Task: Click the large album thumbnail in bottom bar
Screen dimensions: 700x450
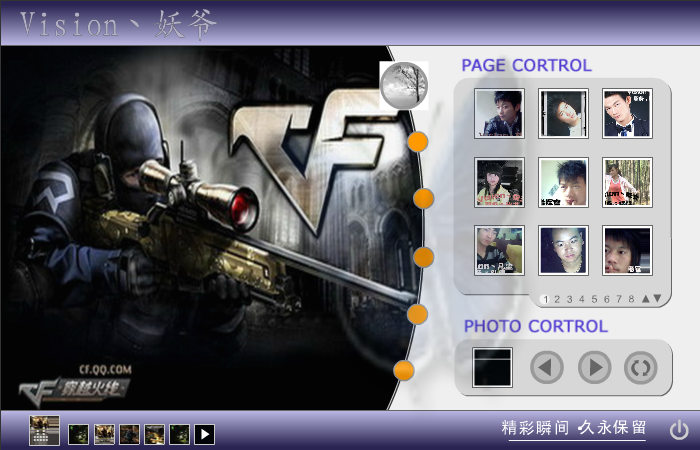Action: pos(44,430)
